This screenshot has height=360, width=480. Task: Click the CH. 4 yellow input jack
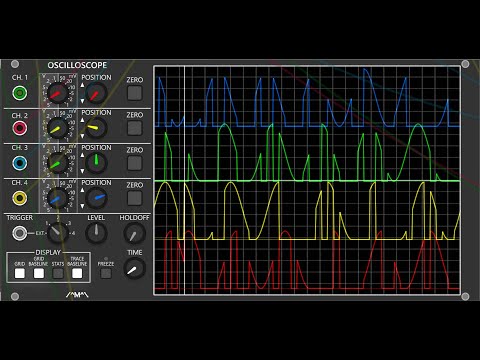(20, 198)
